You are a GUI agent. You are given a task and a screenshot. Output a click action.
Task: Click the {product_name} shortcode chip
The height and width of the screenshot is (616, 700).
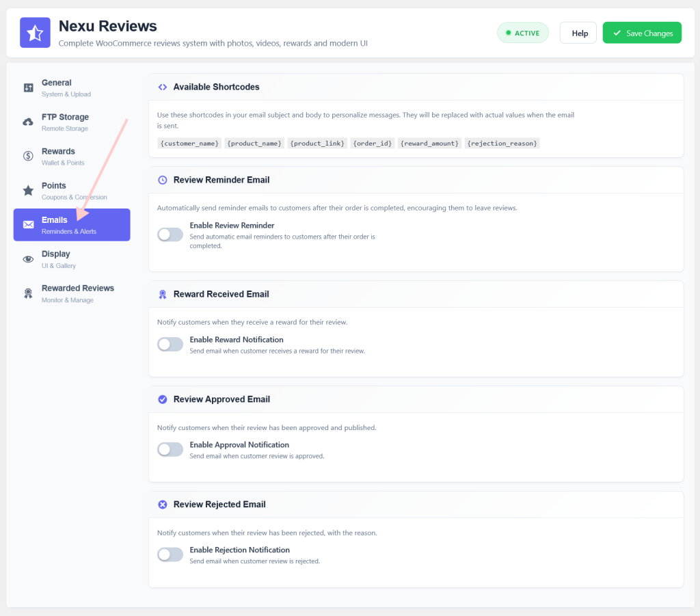pos(254,144)
